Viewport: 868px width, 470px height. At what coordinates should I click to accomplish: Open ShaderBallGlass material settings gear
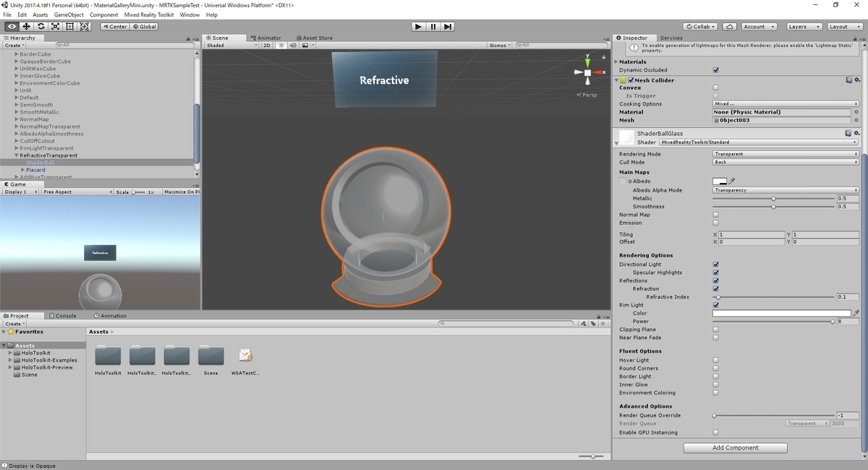point(857,133)
